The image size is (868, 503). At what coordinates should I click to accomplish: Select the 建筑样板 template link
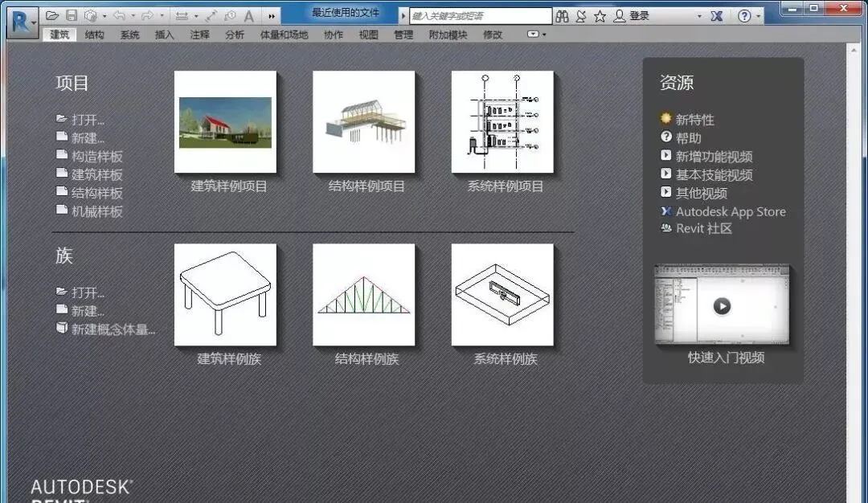click(90, 174)
